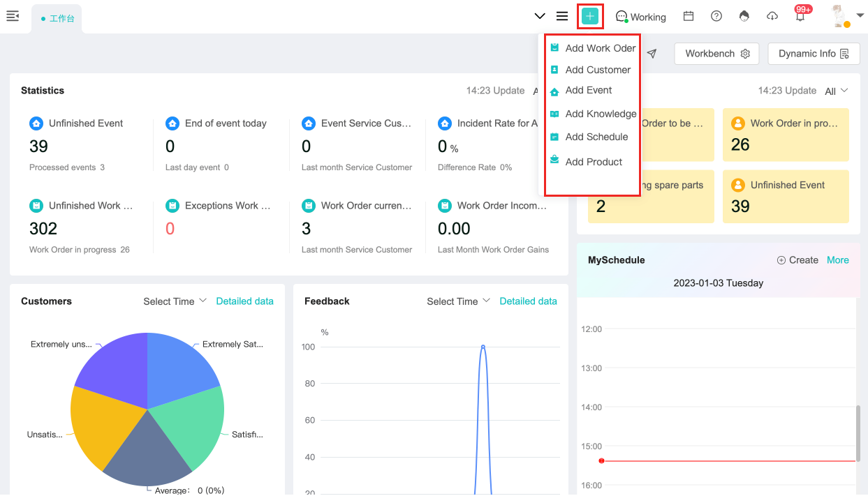The width and height of the screenshot is (868, 496).
Task: Click the paper plane send icon
Action: point(652,54)
